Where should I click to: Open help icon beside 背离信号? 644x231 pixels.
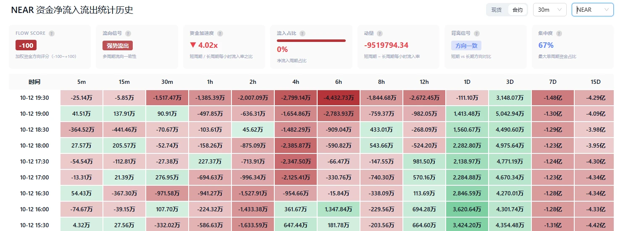(x=477, y=33)
